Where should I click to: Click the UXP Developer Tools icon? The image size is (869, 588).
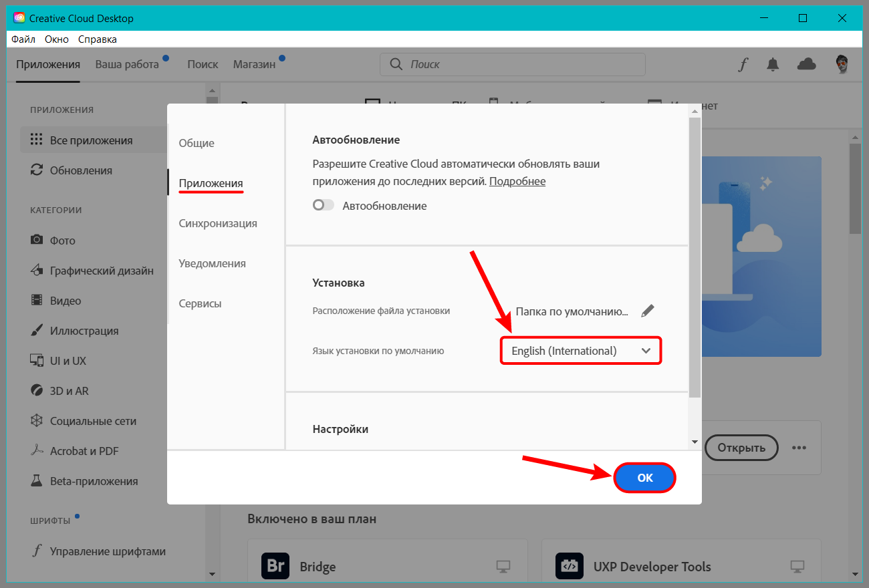pyautogui.click(x=569, y=567)
